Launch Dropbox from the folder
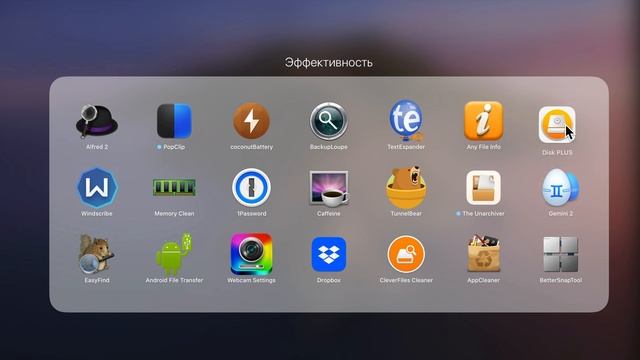640x360 pixels. [329, 254]
